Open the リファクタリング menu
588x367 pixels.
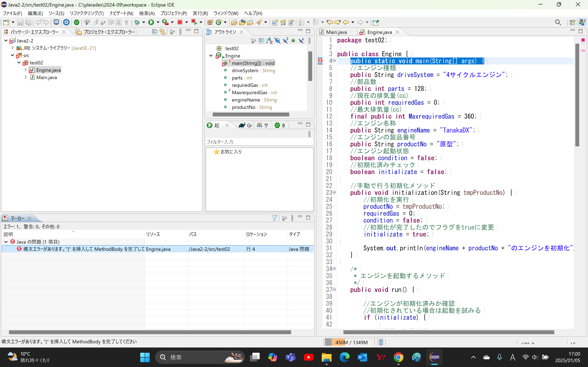[86, 13]
